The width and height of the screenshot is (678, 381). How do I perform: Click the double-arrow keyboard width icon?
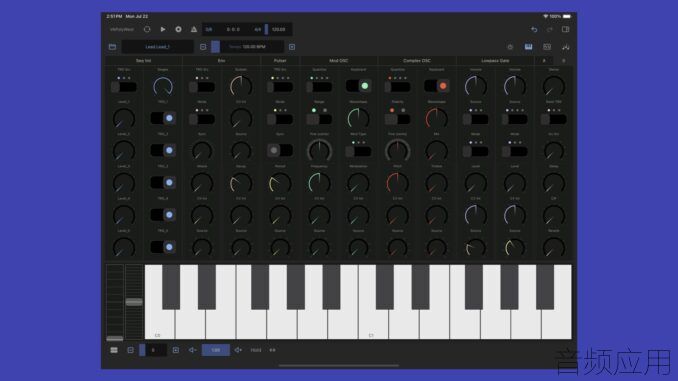(x=272, y=350)
